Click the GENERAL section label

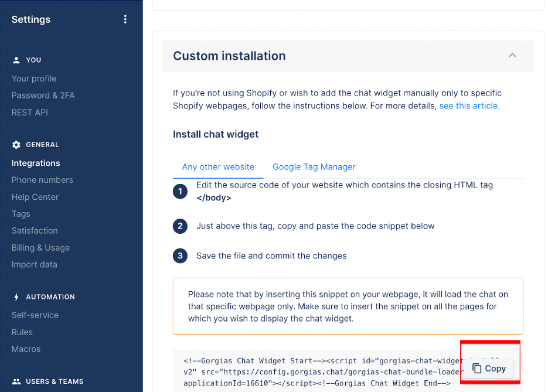coord(42,145)
